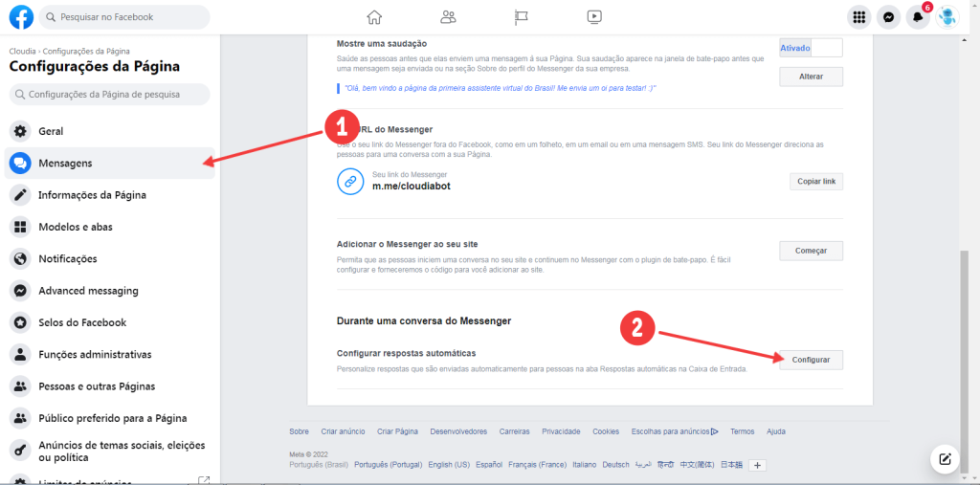980x485 pixels.
Task: Click the Pessoas e outras Páginas icon
Action: point(21,386)
